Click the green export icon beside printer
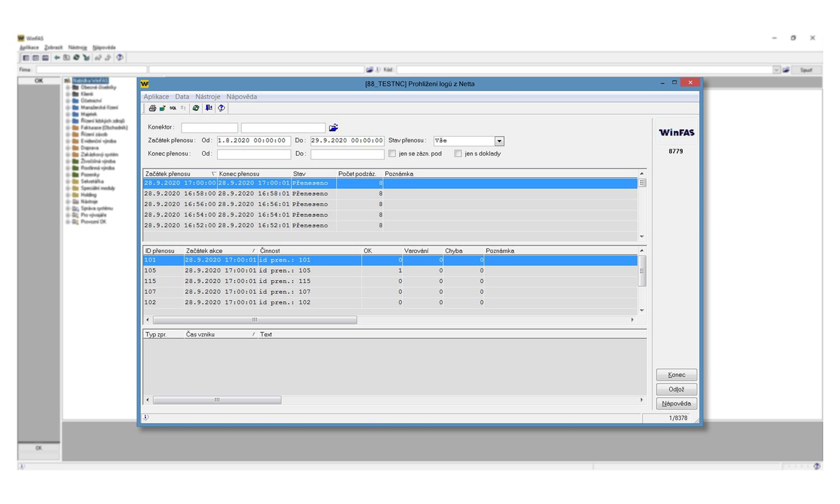Screen dimensions: 840x504 click(x=162, y=108)
